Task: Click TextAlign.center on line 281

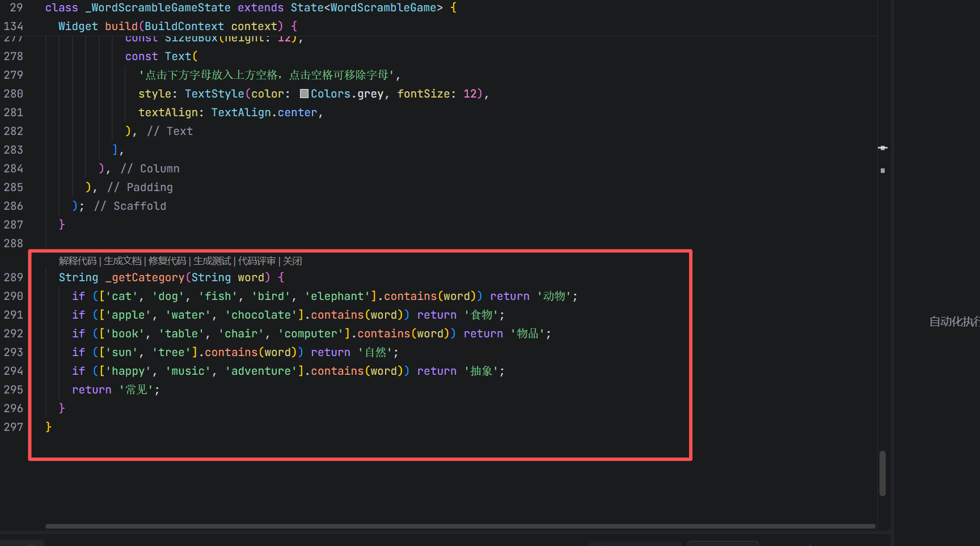Action: pos(264,112)
